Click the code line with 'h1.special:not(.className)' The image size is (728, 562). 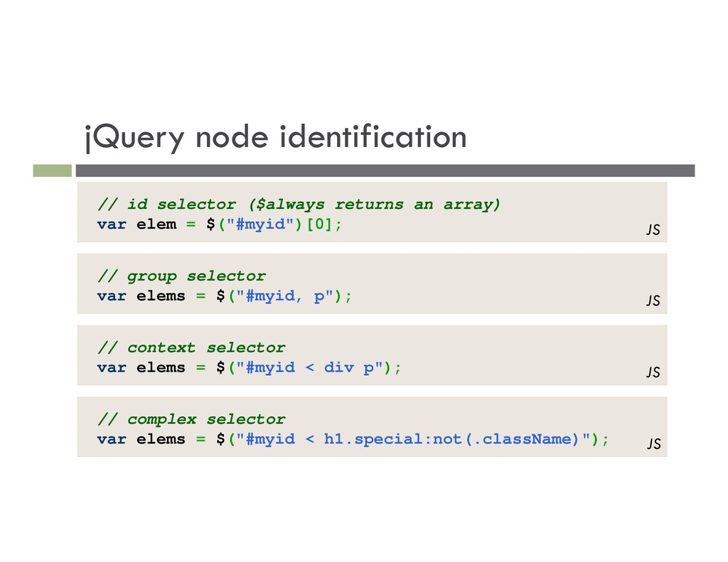[x=353, y=439]
